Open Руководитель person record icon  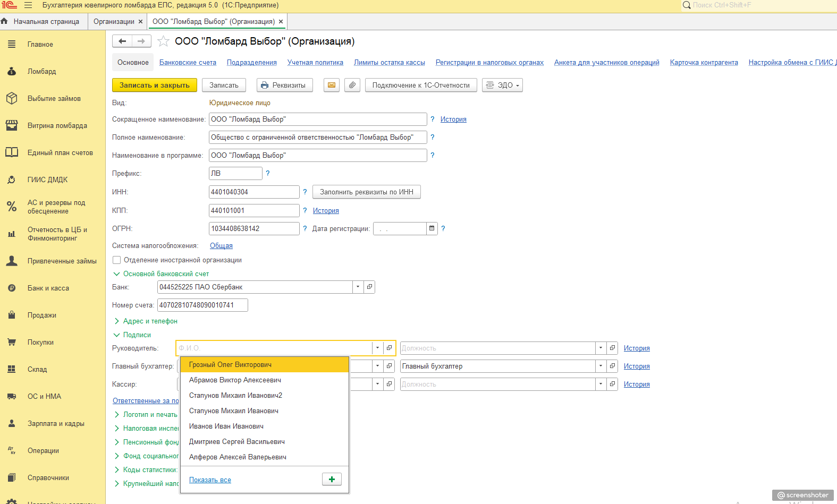(390, 348)
